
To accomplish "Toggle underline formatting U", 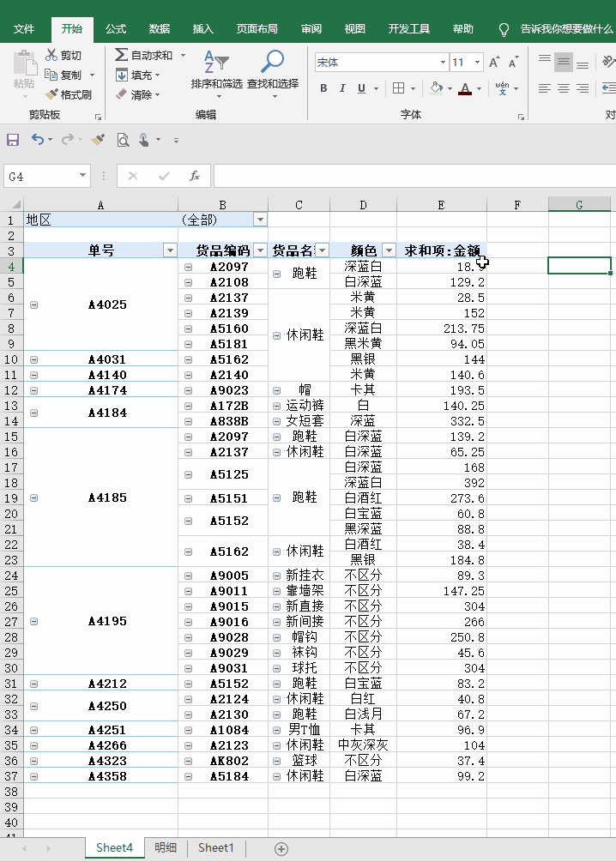I will [x=361, y=88].
